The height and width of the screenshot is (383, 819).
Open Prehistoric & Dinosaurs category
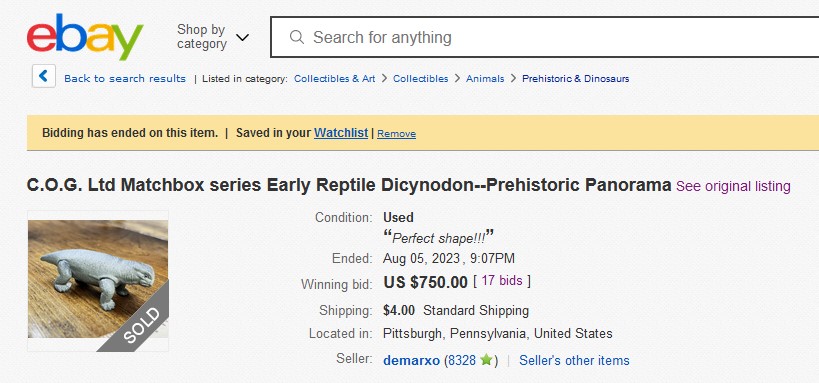[576, 79]
